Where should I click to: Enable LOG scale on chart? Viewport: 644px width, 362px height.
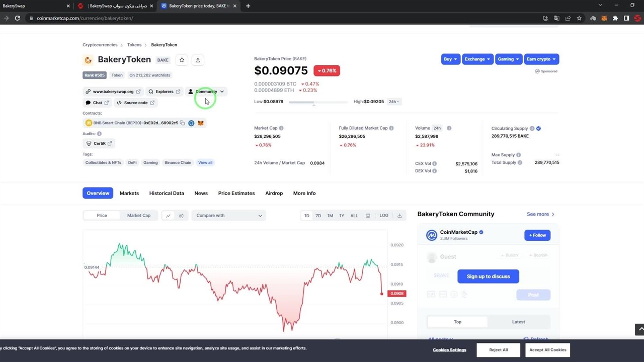tap(384, 216)
